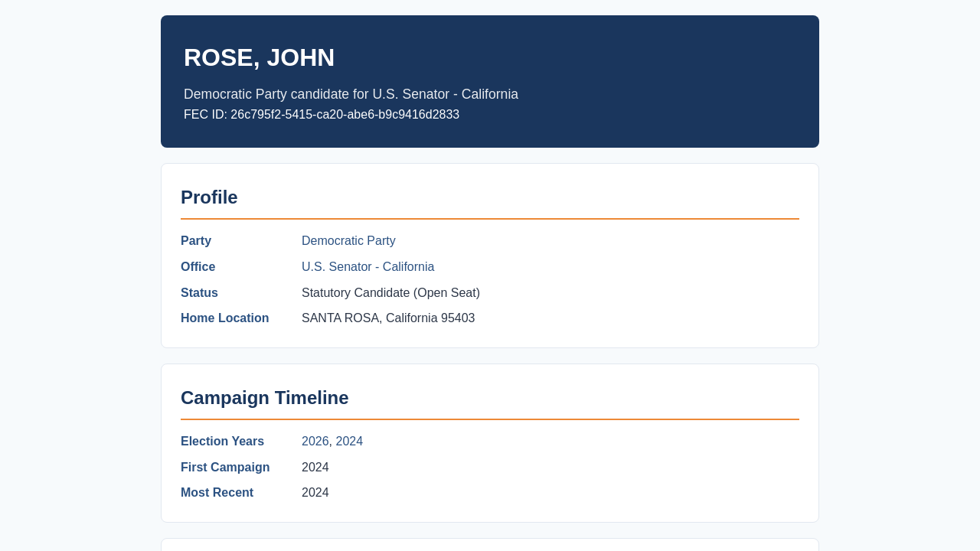The height and width of the screenshot is (551, 980).
Task: Click the candidate subtitle under the name
Action: (x=351, y=94)
